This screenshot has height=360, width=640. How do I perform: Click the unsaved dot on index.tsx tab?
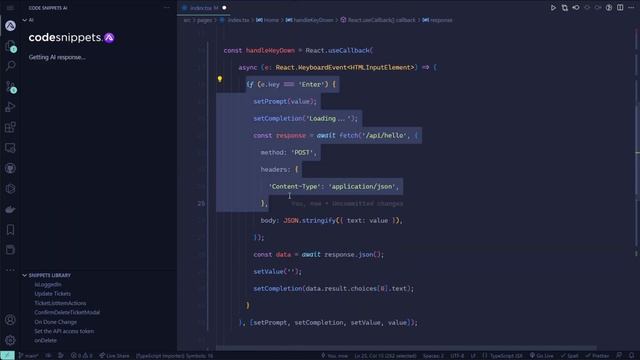[224, 8]
